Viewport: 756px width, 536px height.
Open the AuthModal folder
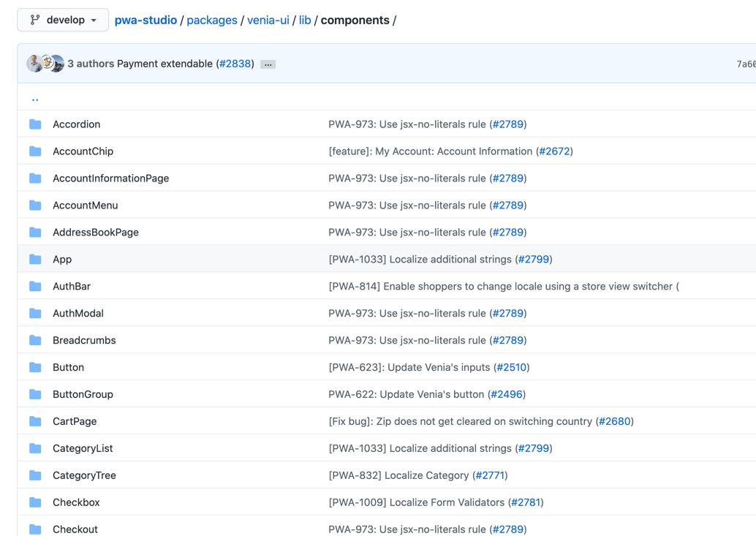[78, 313]
